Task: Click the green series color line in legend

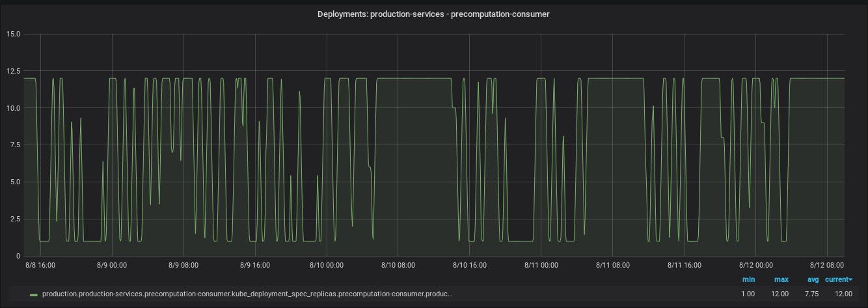Action: click(34, 294)
